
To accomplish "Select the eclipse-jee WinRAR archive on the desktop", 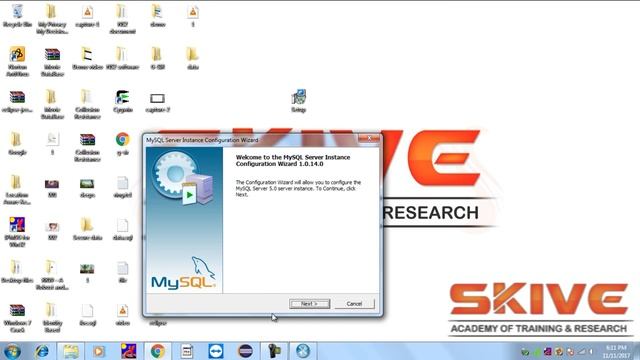I will pos(17,101).
